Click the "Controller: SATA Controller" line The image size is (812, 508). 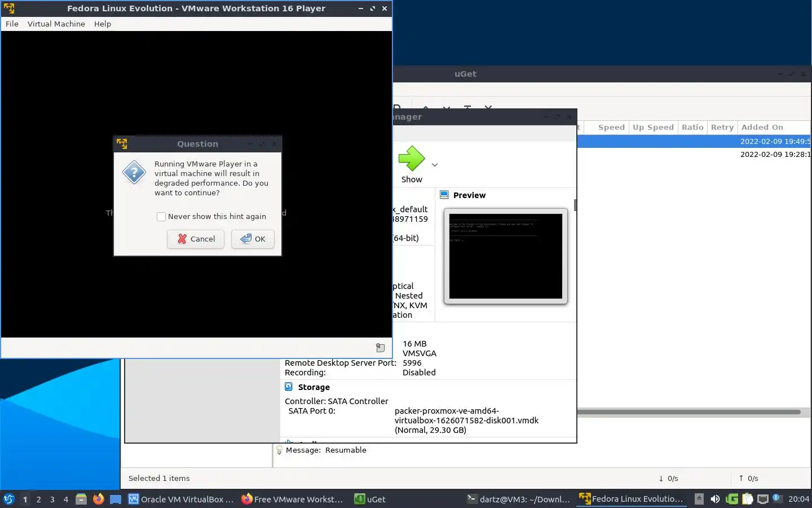click(x=336, y=401)
